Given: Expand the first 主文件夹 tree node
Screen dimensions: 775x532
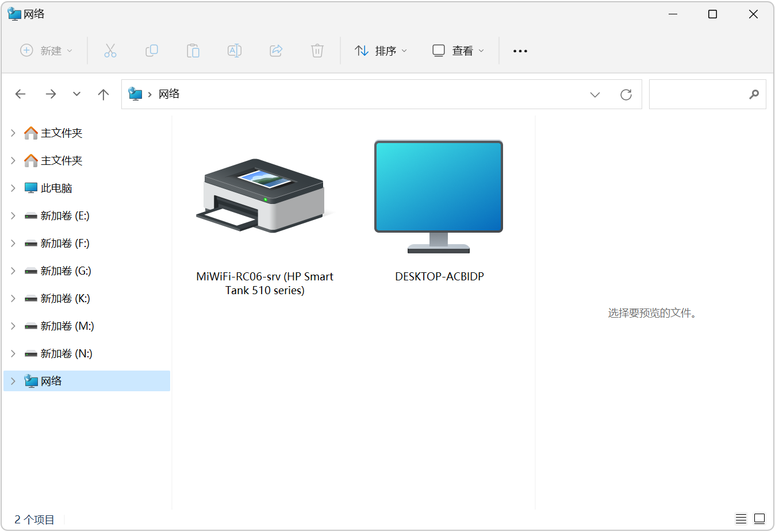Looking at the screenshot, I should (x=13, y=133).
